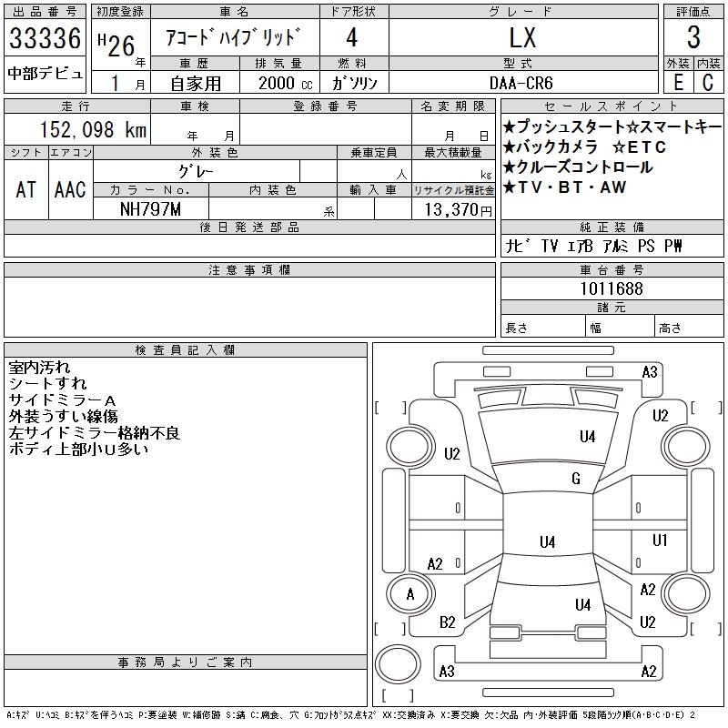Screen dimensions: 728x728
Task: Select the model code DAA-CR6
Action: click(521, 83)
